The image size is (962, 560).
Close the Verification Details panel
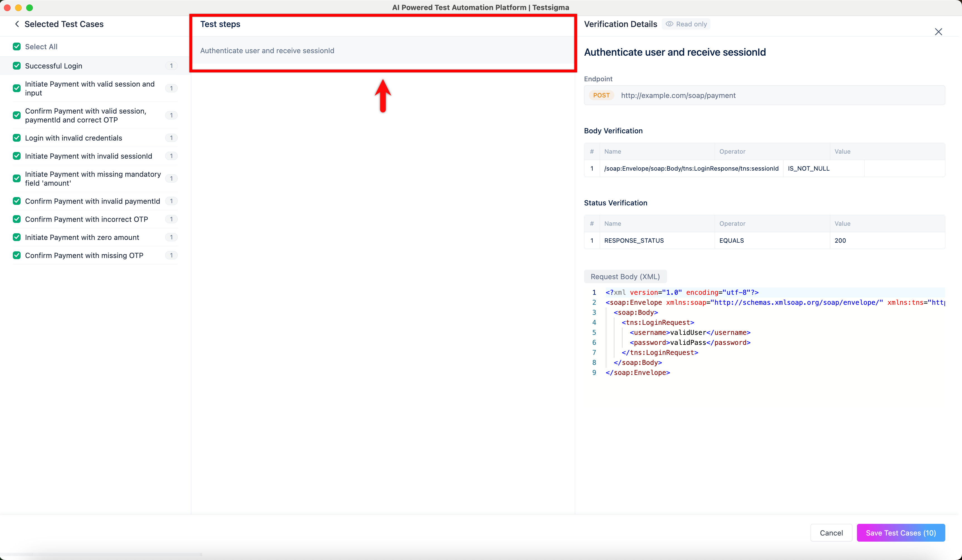point(938,32)
